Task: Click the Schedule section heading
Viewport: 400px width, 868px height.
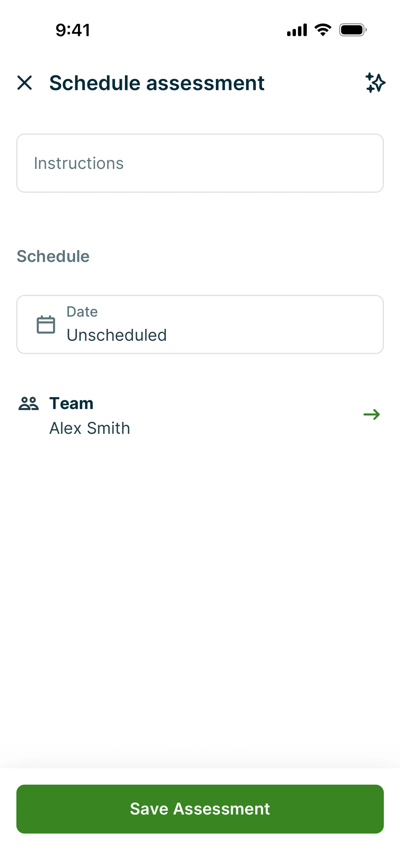Action: pos(53,256)
